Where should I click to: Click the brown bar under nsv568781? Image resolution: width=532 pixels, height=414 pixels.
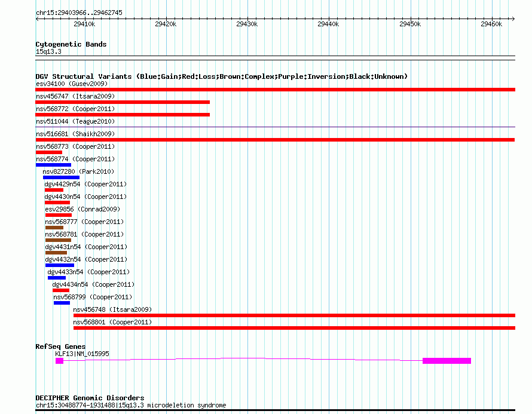(x=58, y=240)
